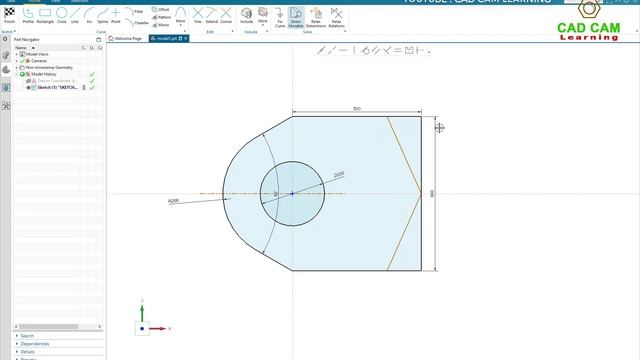Select the Spline tool

(x=102, y=15)
